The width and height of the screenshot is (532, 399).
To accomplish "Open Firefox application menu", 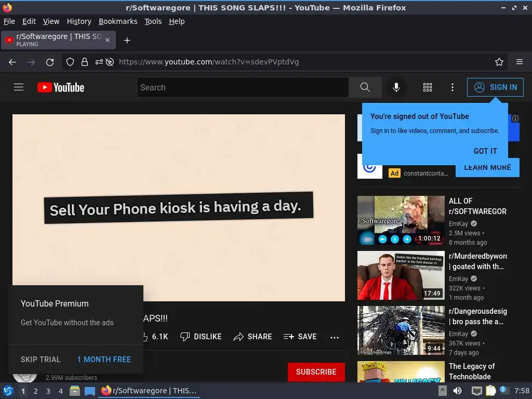I will 520,62.
